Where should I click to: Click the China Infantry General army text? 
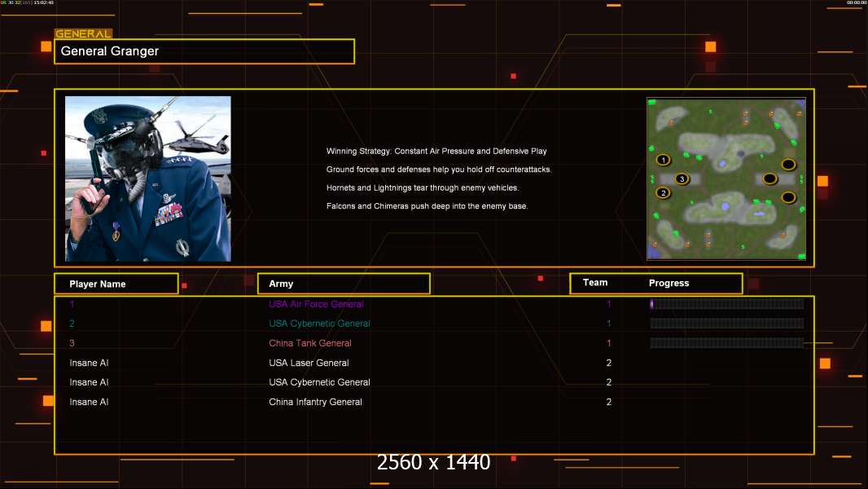click(x=316, y=402)
